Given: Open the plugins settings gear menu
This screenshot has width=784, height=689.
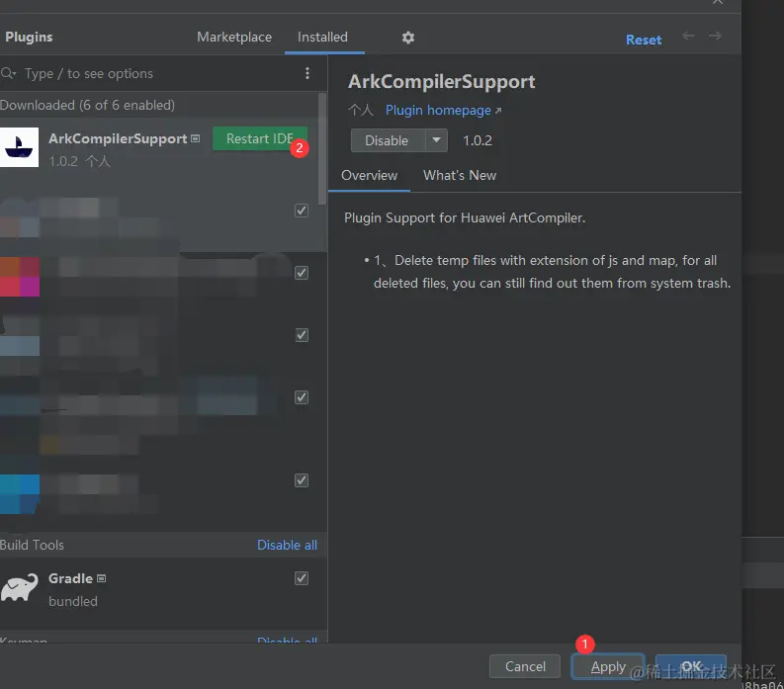Looking at the screenshot, I should (x=408, y=38).
